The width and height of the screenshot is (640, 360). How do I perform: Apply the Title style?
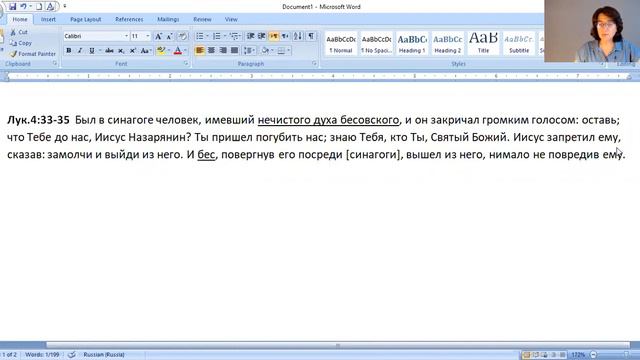tap(483, 44)
